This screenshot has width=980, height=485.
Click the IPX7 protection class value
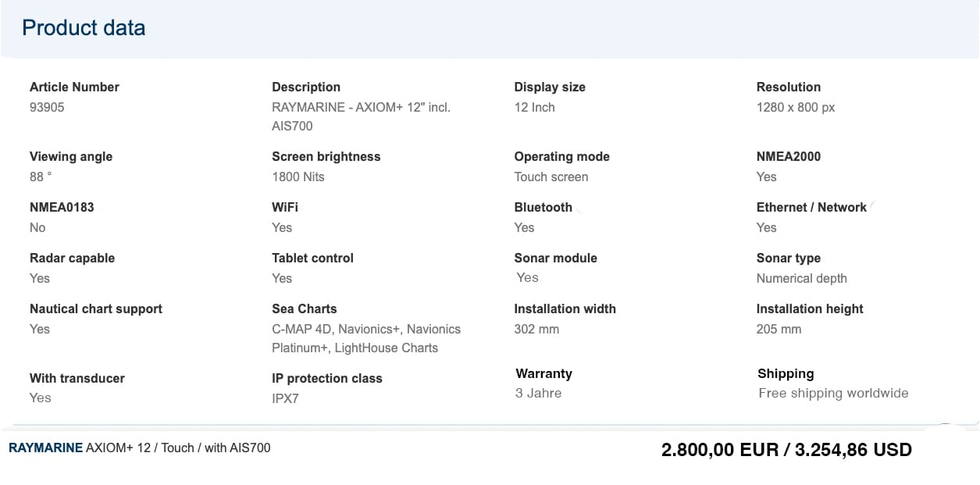(x=285, y=398)
